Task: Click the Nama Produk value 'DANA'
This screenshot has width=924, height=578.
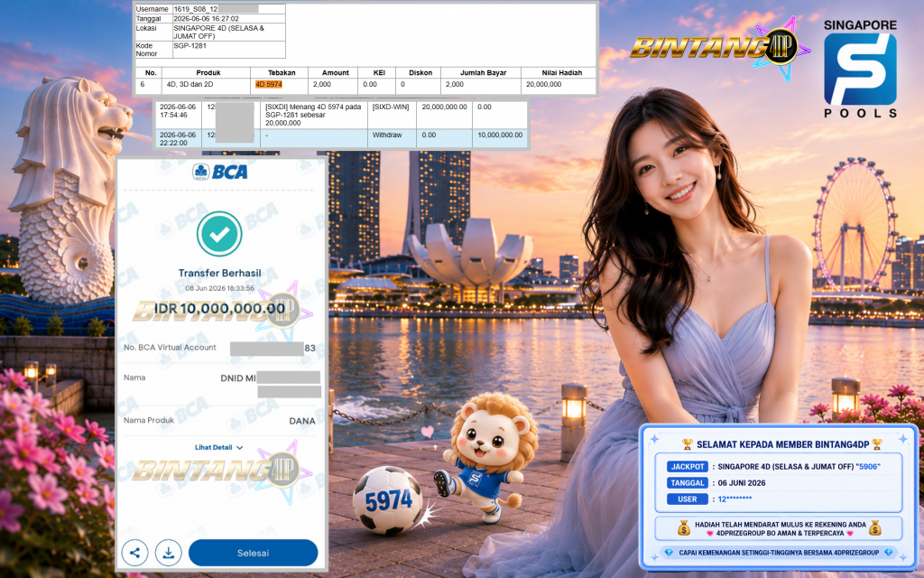Action: tap(302, 421)
